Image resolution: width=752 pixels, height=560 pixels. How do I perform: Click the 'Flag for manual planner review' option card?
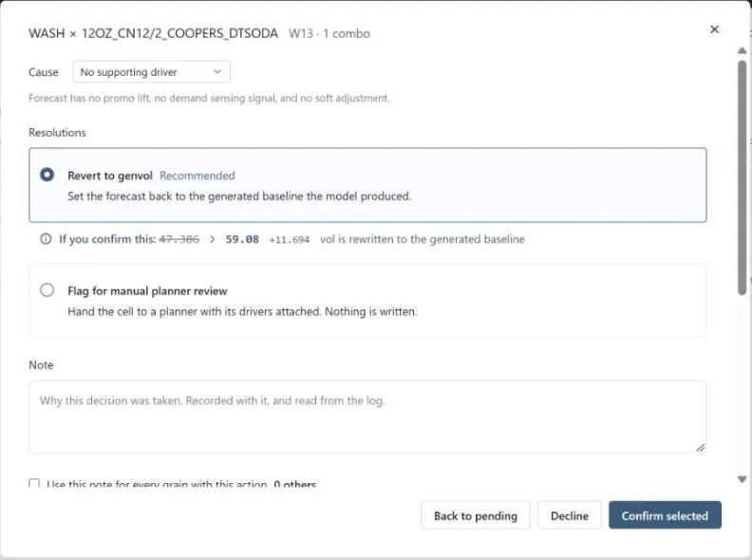pos(367,300)
